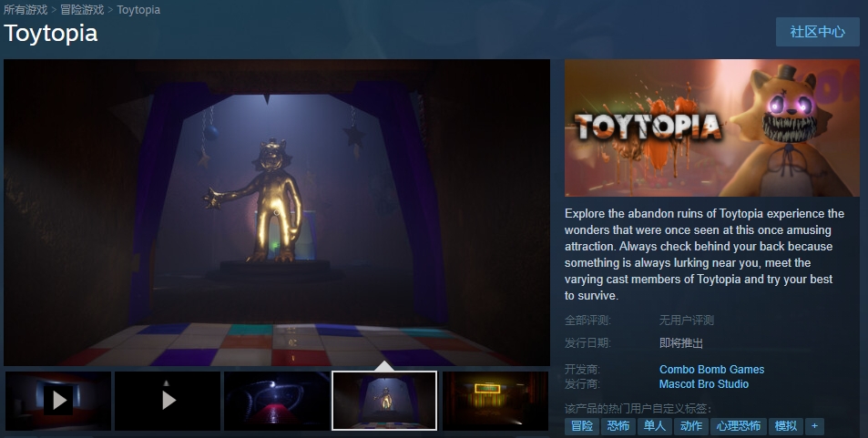
Task: Expand tags with the plus button
Action: click(x=814, y=426)
